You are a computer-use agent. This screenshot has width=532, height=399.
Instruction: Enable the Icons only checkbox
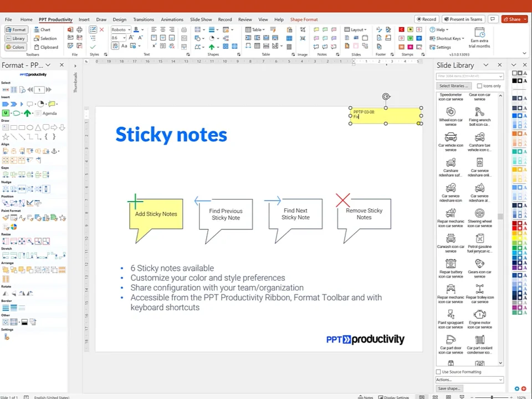pyautogui.click(x=479, y=86)
